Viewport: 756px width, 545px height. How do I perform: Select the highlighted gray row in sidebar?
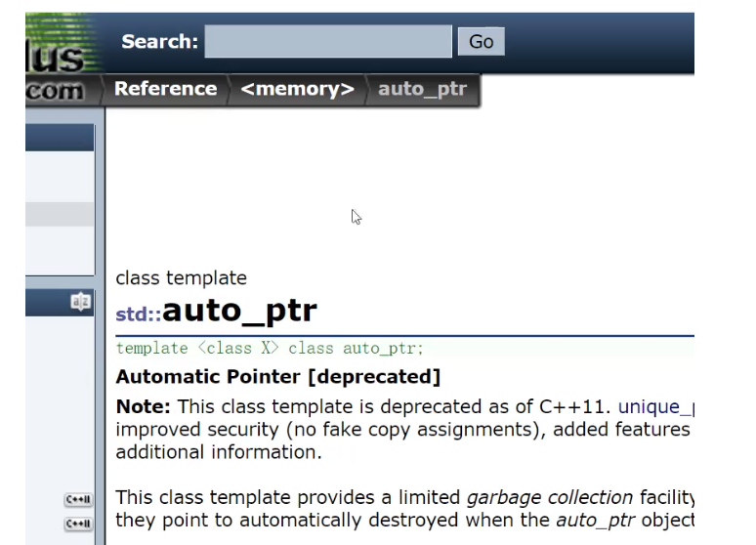click(x=60, y=215)
